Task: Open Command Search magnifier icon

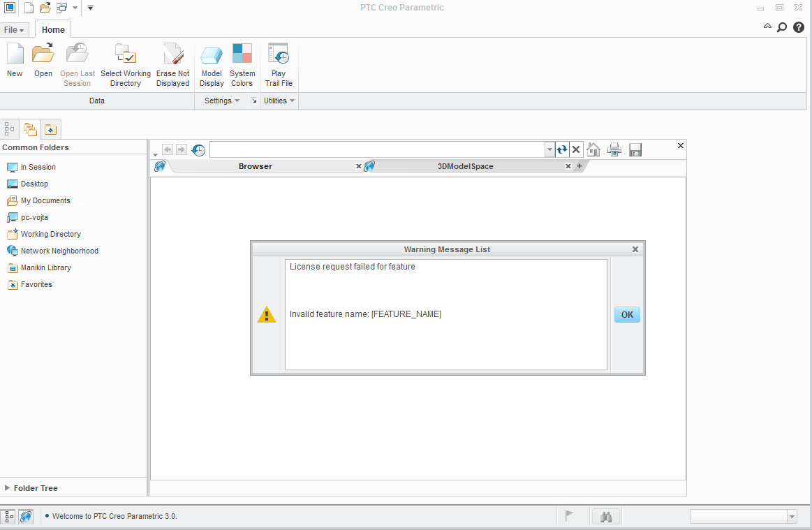Action: click(782, 27)
